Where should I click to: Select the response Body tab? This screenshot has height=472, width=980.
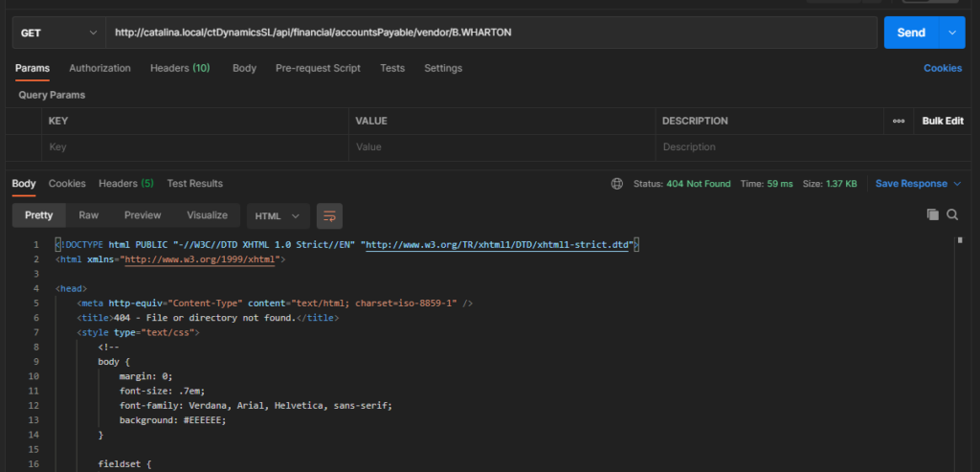coord(24,184)
